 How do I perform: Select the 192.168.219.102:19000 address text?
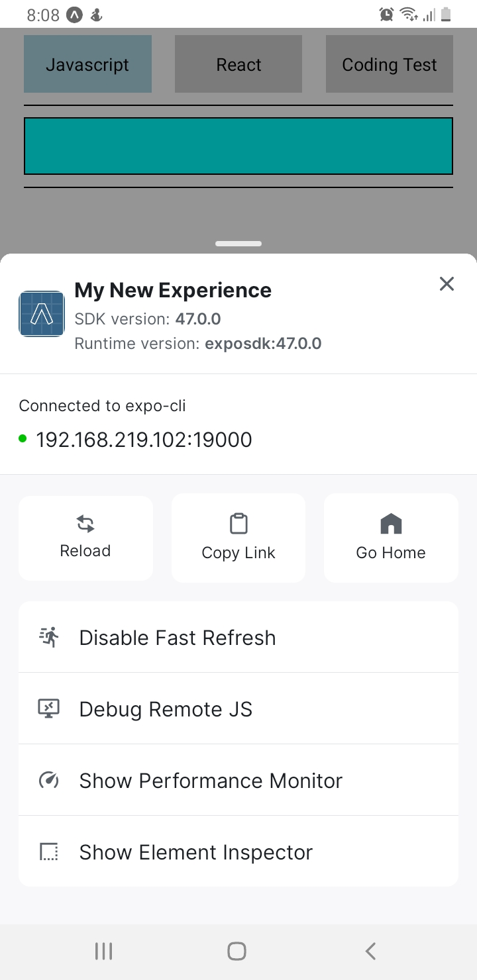click(144, 440)
